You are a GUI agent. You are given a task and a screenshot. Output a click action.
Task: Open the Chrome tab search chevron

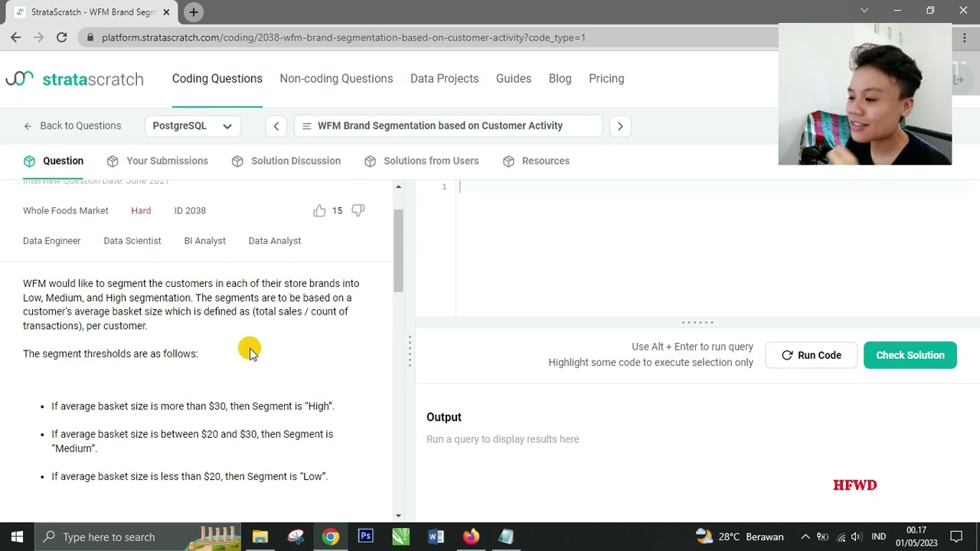tap(864, 11)
